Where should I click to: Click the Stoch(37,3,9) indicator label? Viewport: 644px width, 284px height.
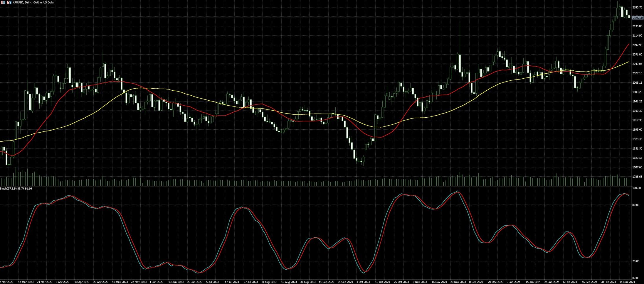click(16, 188)
